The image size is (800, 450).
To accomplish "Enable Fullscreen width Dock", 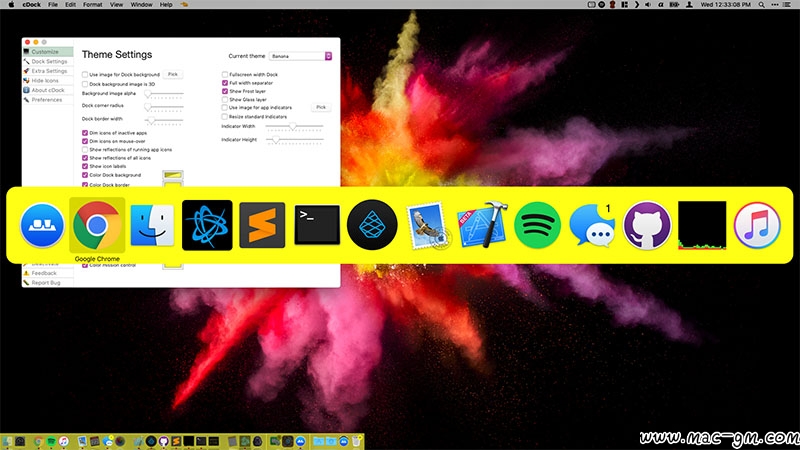I will click(x=224, y=74).
